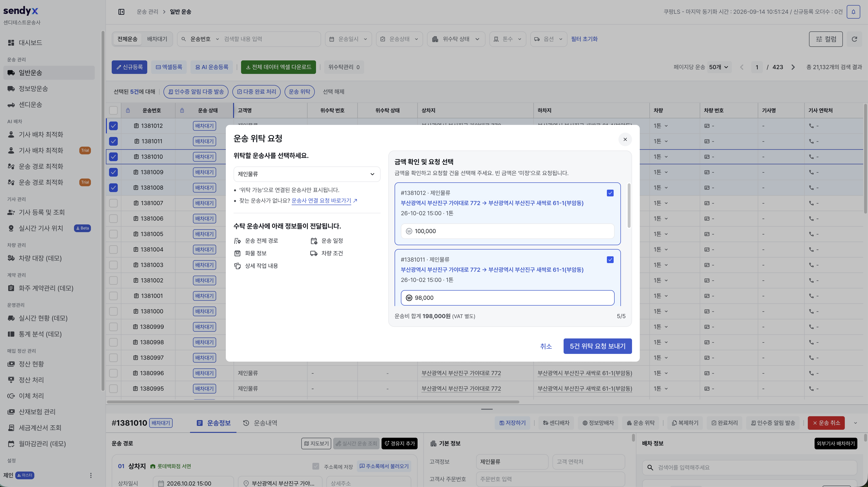Open the notification bell

853,12
